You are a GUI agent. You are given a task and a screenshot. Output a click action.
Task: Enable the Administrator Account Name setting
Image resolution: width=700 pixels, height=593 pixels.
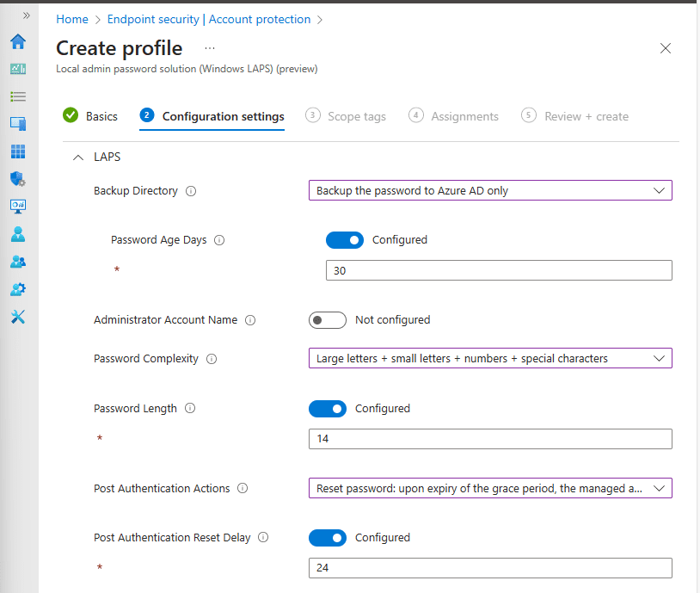[x=328, y=319]
